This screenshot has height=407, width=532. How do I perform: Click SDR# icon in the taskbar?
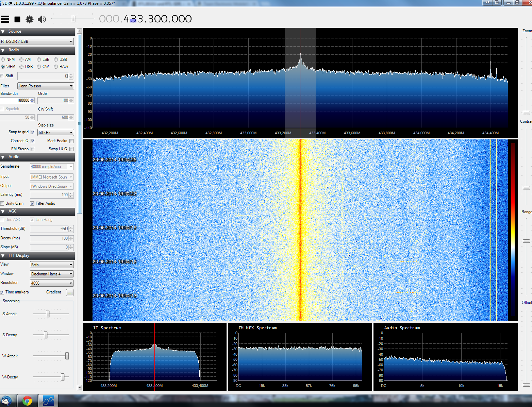pyautogui.click(x=48, y=401)
